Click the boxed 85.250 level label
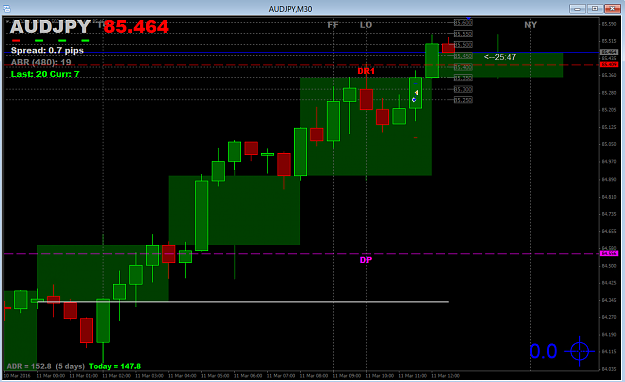The image size is (625, 382). coord(463,100)
